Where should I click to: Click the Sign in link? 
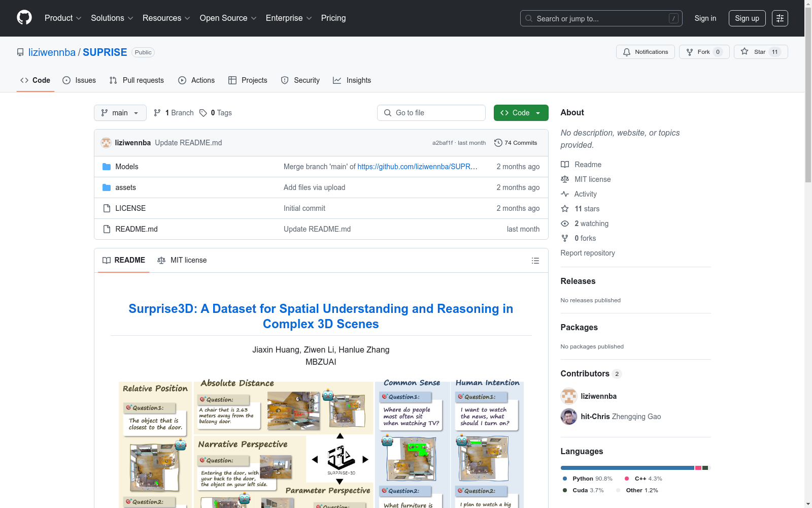(x=705, y=18)
